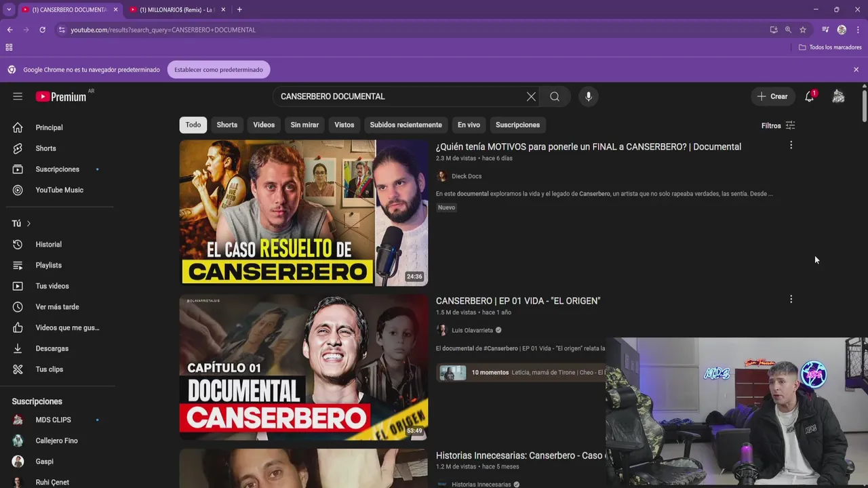Open Ver más tarde in sidebar
868x488 pixels.
tap(58, 307)
